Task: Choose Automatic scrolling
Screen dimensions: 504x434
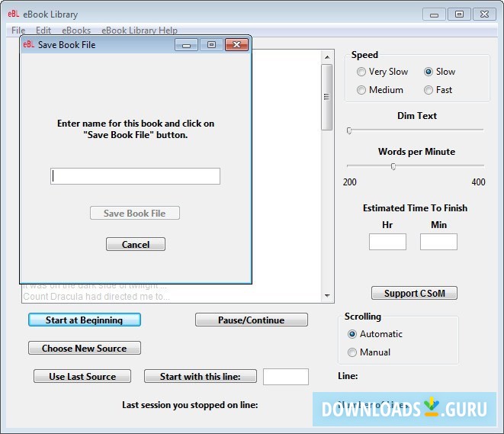Action: point(375,334)
